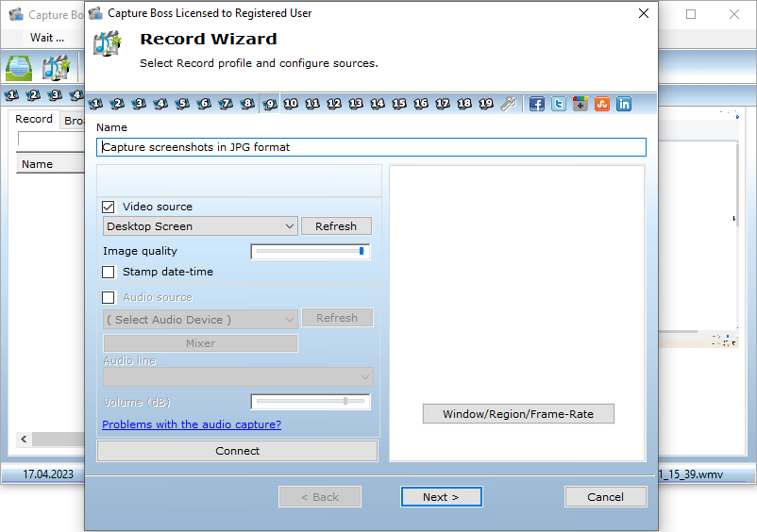757x532 pixels.
Task: Open the wrench settings icon
Action: (509, 104)
